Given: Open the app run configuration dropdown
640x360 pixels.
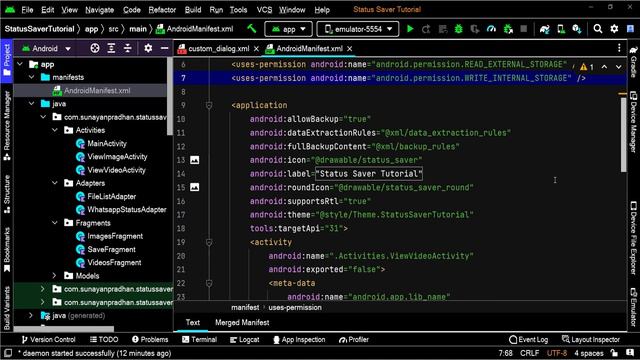Looking at the screenshot, I should tap(289, 29).
